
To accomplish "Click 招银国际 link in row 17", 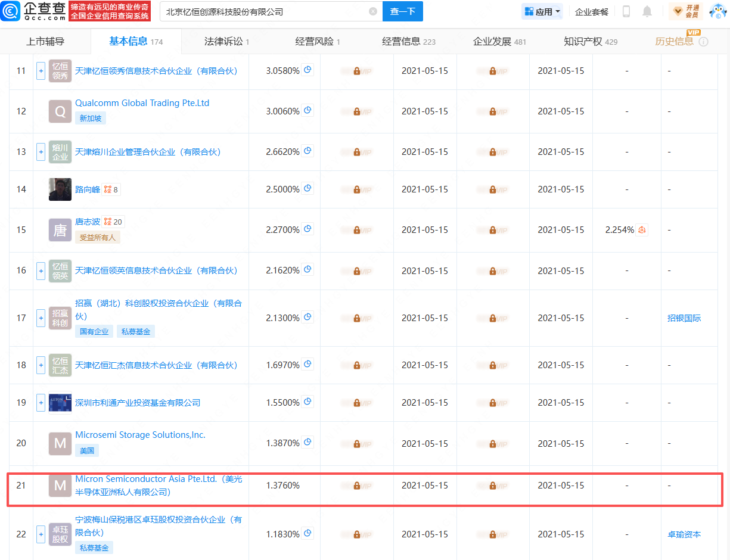I will click(684, 318).
